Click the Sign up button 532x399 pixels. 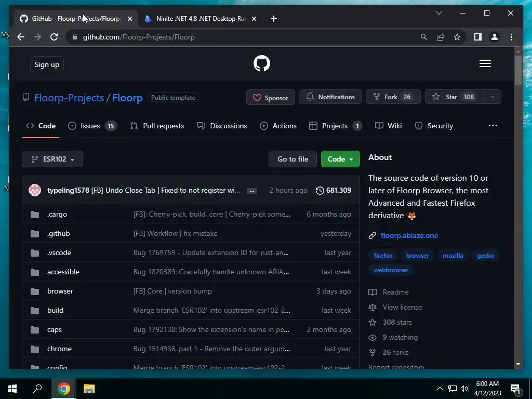[x=47, y=64]
